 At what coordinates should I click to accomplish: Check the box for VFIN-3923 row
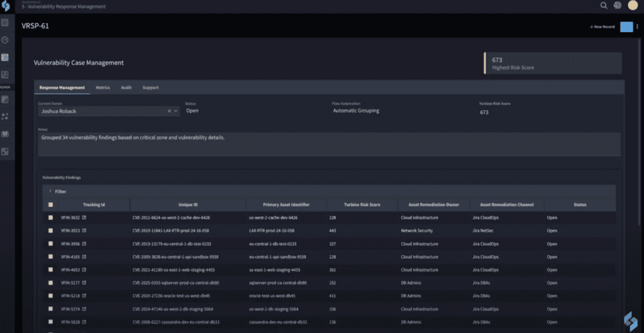point(50,231)
